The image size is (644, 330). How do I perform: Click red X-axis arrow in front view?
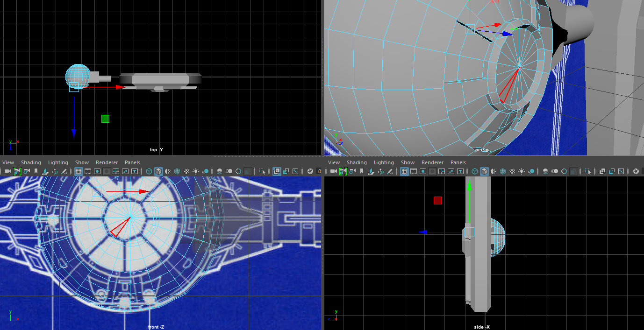(144, 191)
